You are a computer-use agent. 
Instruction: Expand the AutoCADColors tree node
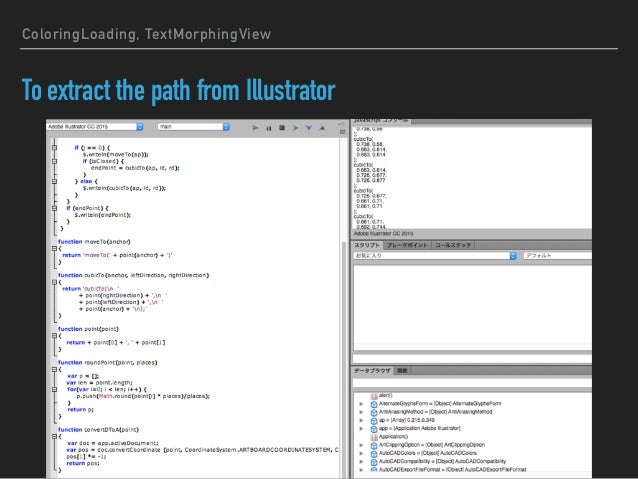tap(361, 453)
